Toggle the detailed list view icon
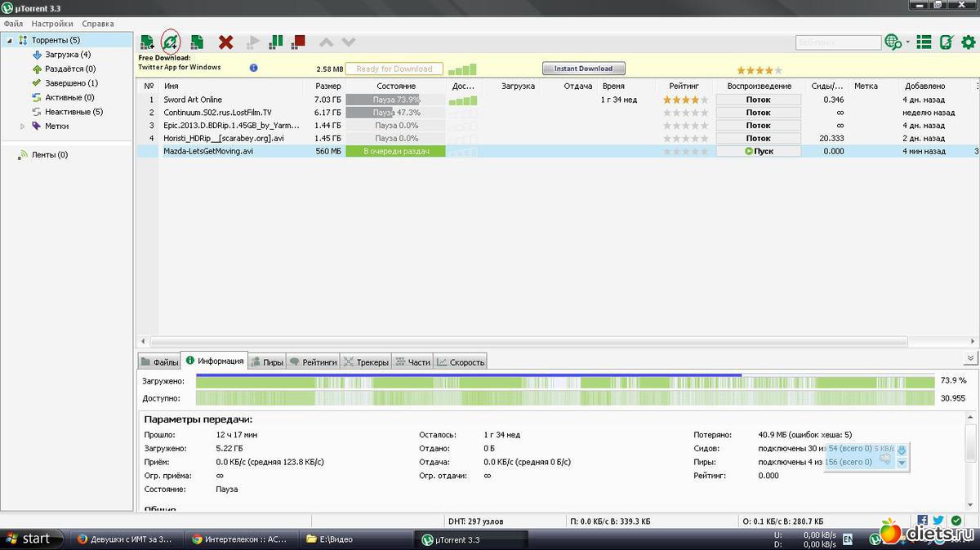Screen dimensions: 980x550 (924, 42)
